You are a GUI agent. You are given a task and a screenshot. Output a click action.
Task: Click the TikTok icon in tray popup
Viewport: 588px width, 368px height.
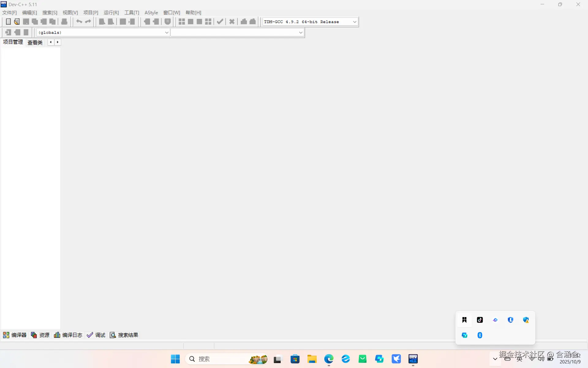pos(480,320)
